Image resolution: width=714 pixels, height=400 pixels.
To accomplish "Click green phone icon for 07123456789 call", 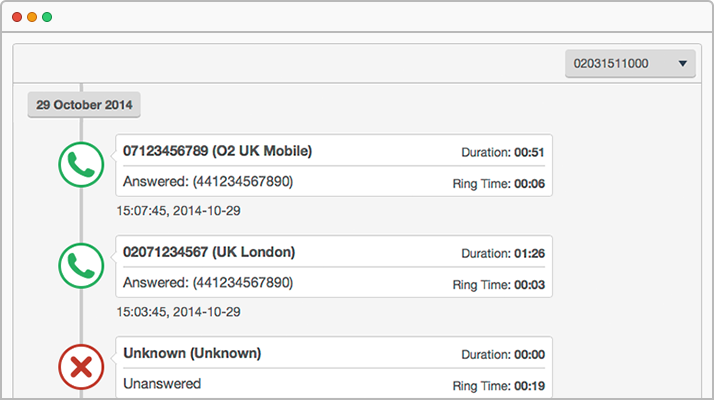I will (x=81, y=164).
